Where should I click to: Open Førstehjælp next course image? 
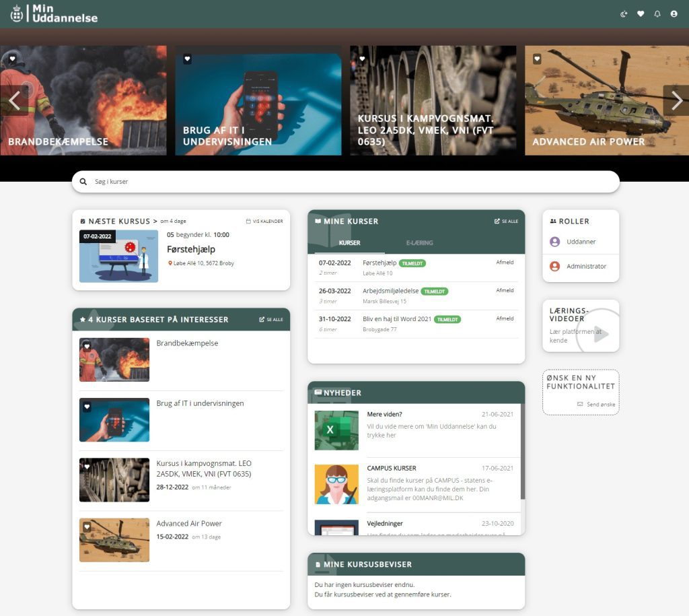point(118,256)
